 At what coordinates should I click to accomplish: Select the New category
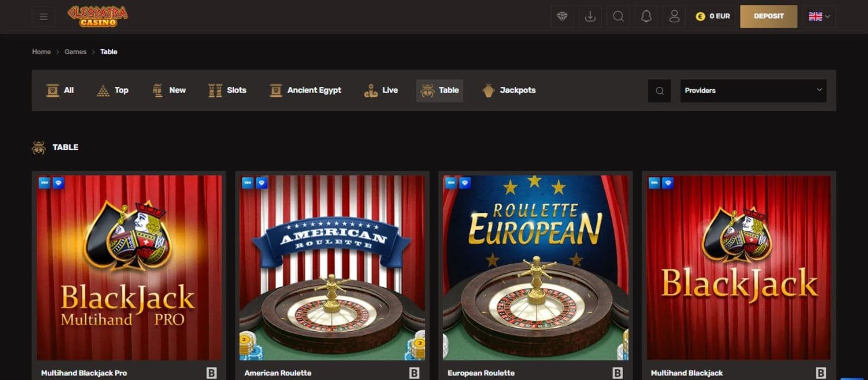tap(169, 90)
